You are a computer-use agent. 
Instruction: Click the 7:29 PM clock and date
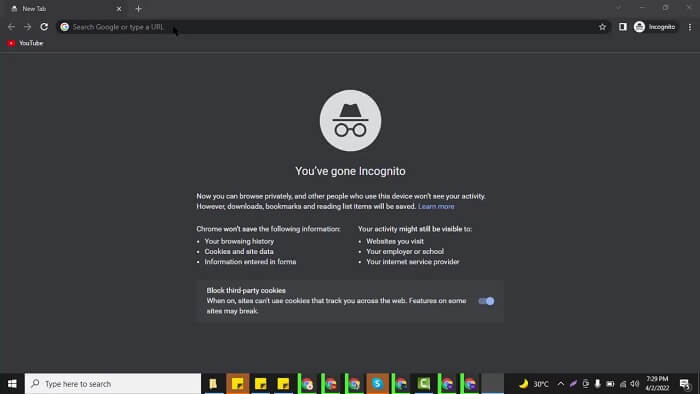pos(657,384)
